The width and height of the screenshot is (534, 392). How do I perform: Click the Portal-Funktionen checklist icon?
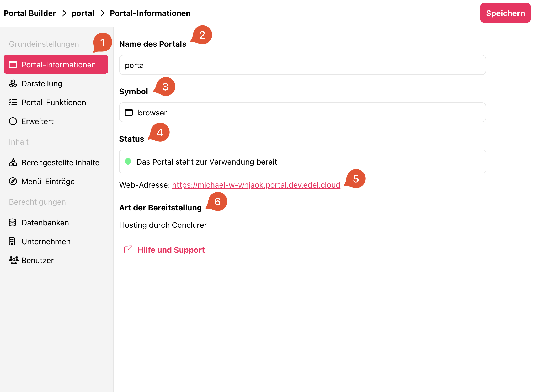click(x=13, y=102)
